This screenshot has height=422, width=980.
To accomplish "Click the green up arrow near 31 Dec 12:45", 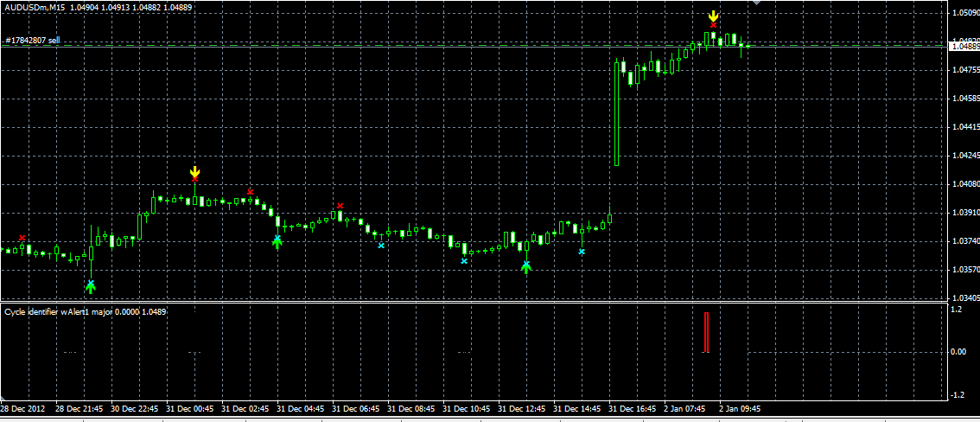I will [x=526, y=269].
